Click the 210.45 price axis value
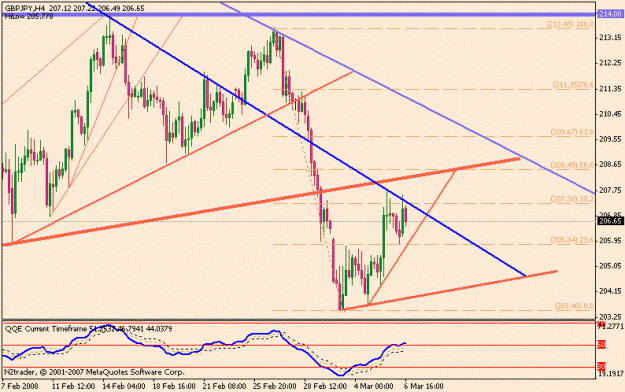Screen dimensions: 625x392 610,114
